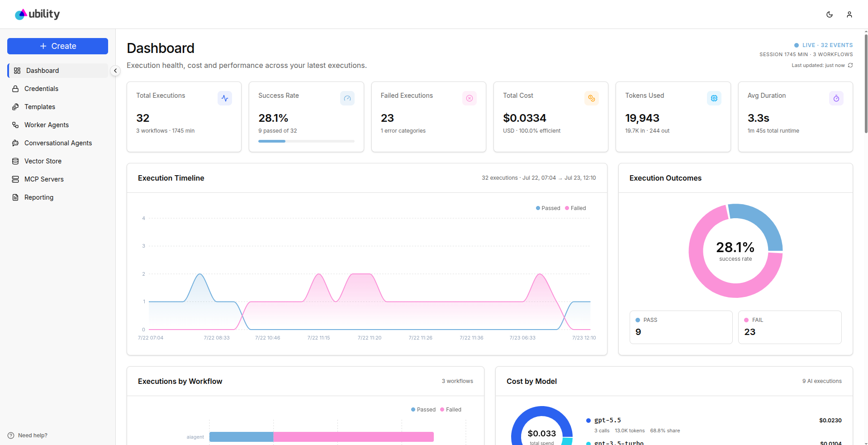Click the aiagent pink failed bar
The image size is (868, 445).
(x=353, y=437)
